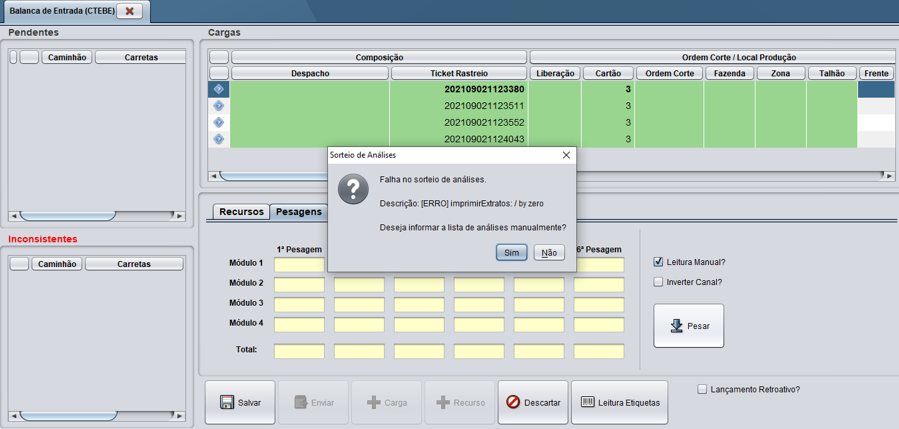Click Carretas header in Pendentes panel
899x429 pixels.
pyautogui.click(x=140, y=57)
